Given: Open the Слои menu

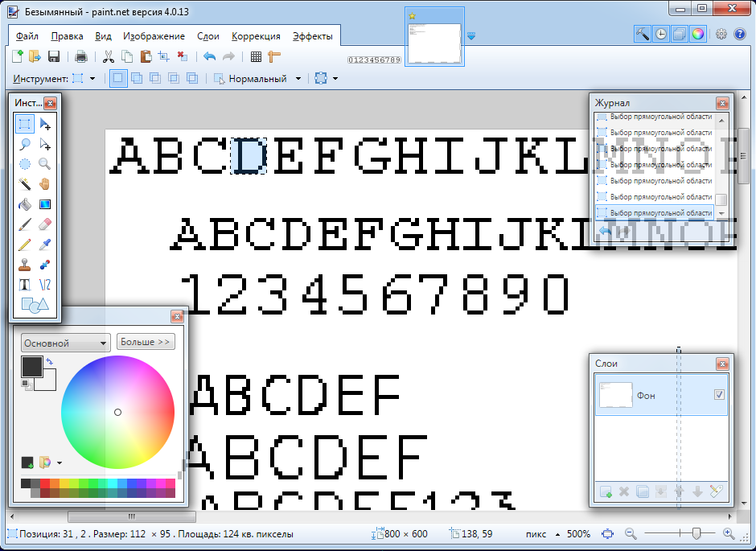Looking at the screenshot, I should click(x=208, y=36).
